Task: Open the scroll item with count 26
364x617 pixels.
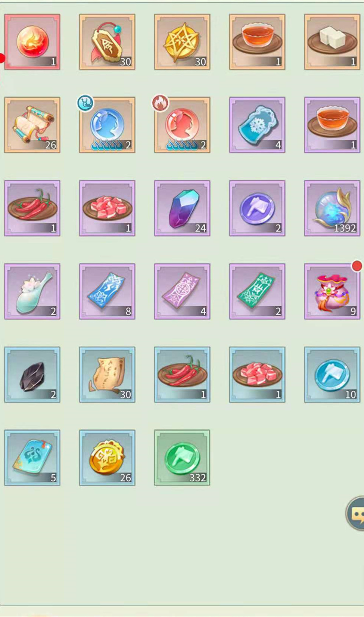Action: tap(32, 125)
